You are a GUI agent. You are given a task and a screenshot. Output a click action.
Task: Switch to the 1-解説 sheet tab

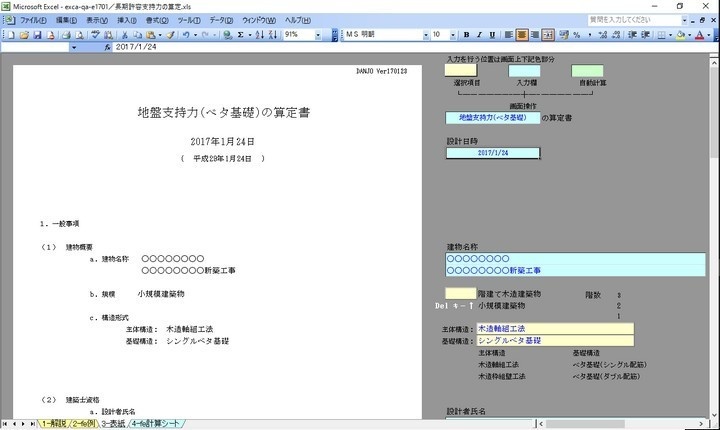(x=53, y=424)
